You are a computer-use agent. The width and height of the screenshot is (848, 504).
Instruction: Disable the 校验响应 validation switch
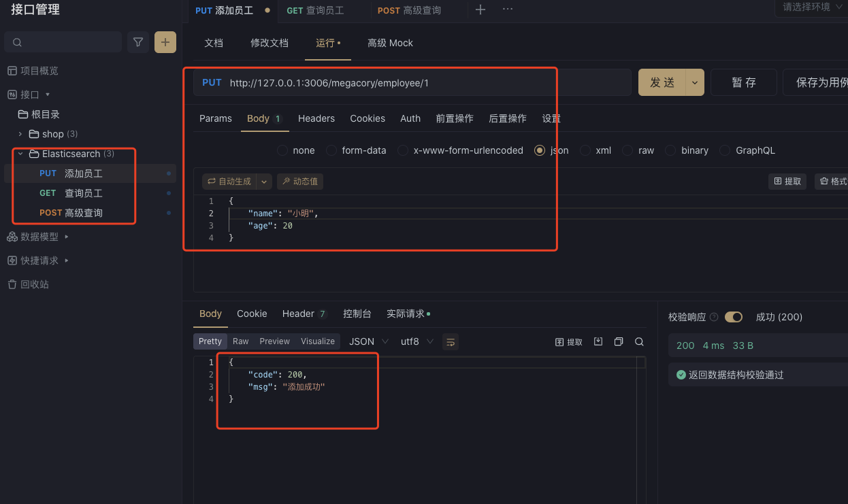click(734, 316)
